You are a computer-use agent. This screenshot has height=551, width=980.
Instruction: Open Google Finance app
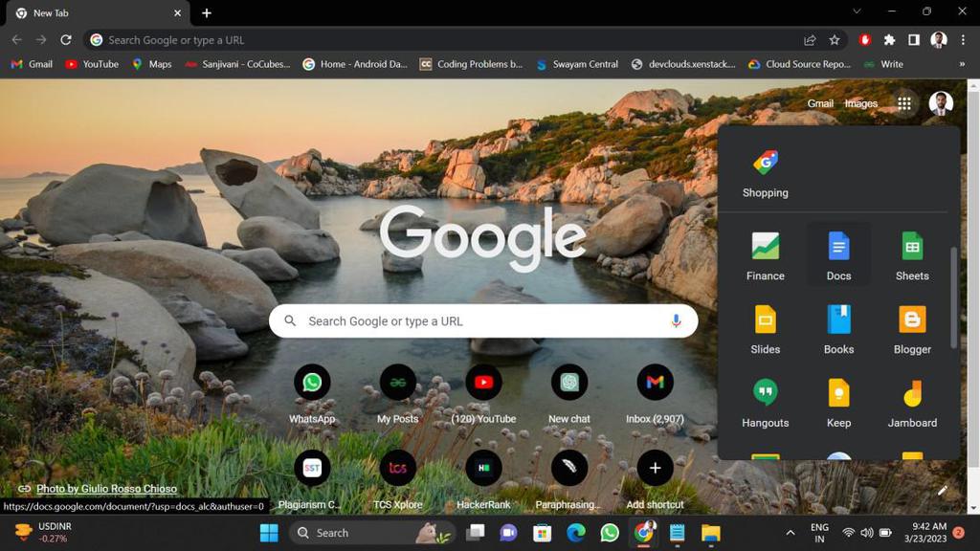pos(765,256)
